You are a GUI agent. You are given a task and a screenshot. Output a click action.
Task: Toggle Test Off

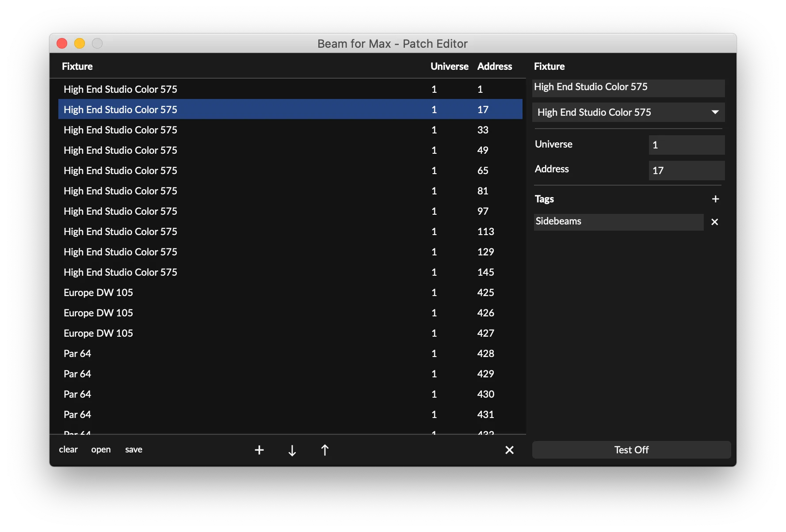click(631, 450)
